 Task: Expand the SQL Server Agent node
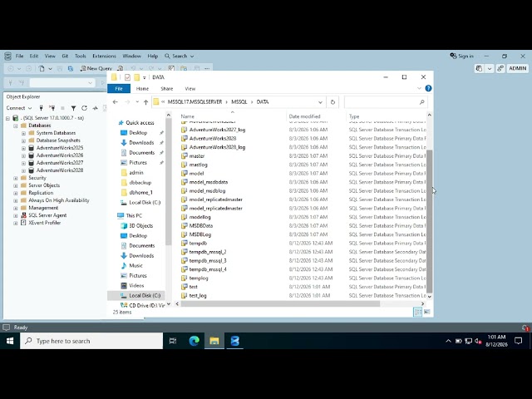(x=16, y=215)
